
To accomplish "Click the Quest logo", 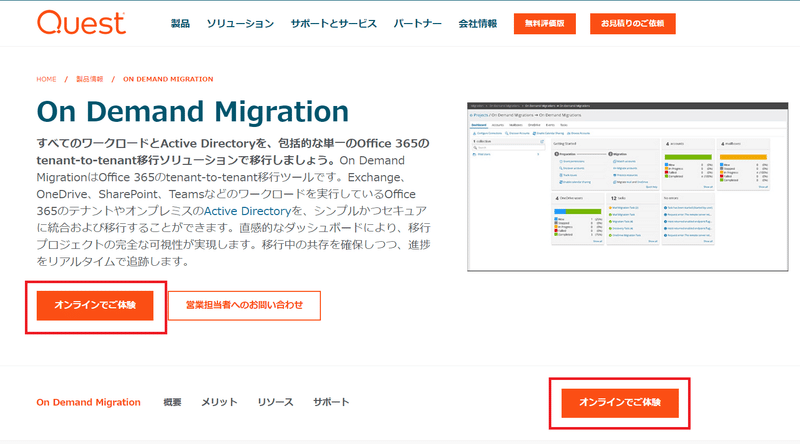I will click(81, 22).
